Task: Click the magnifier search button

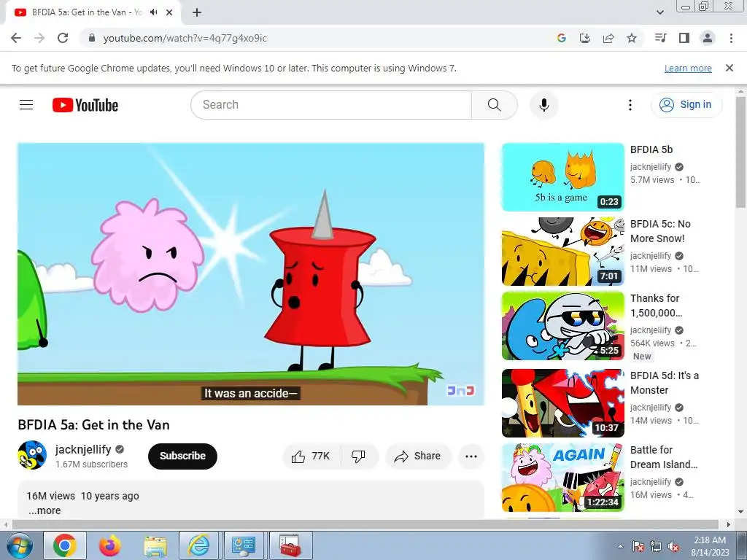Action: pos(494,105)
